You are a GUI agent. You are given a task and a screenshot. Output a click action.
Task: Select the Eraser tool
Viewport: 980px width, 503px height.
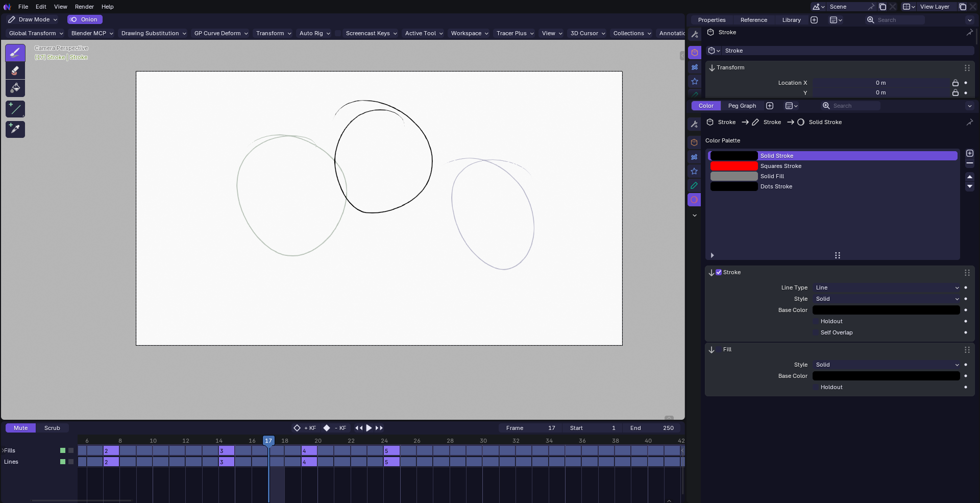click(x=15, y=70)
